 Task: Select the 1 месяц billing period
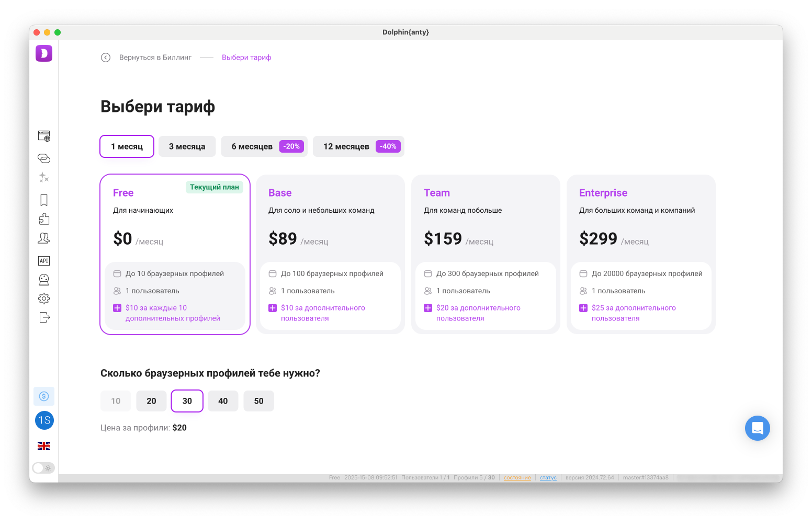pos(127,146)
